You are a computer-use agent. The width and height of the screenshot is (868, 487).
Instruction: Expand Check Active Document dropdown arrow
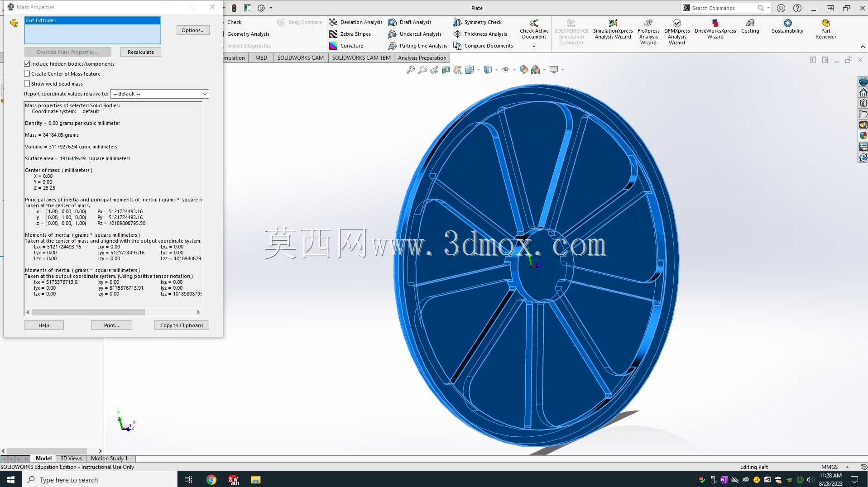[534, 47]
